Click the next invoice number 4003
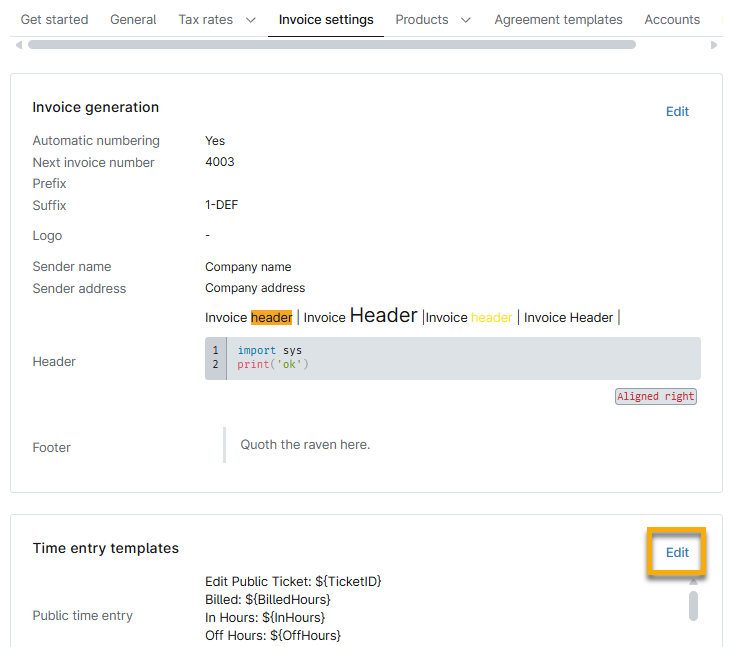The width and height of the screenshot is (731, 647). point(220,162)
